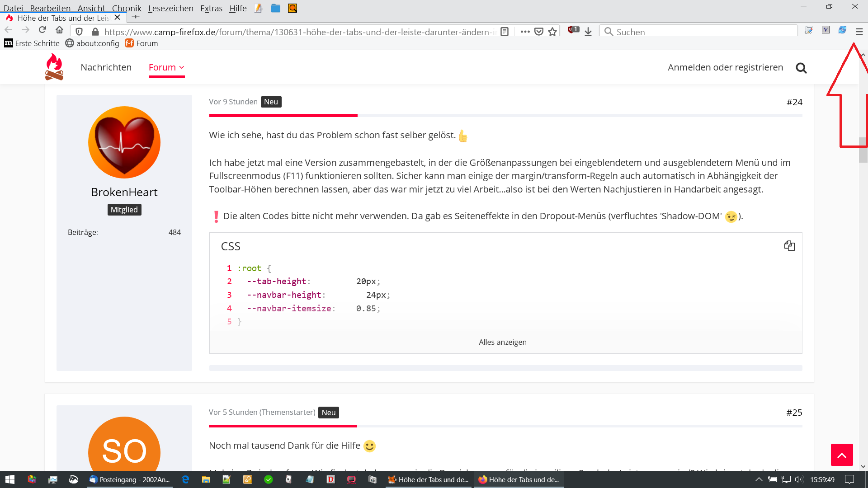Click the reload page icon
The height and width of the screenshot is (488, 868).
tap(42, 30)
